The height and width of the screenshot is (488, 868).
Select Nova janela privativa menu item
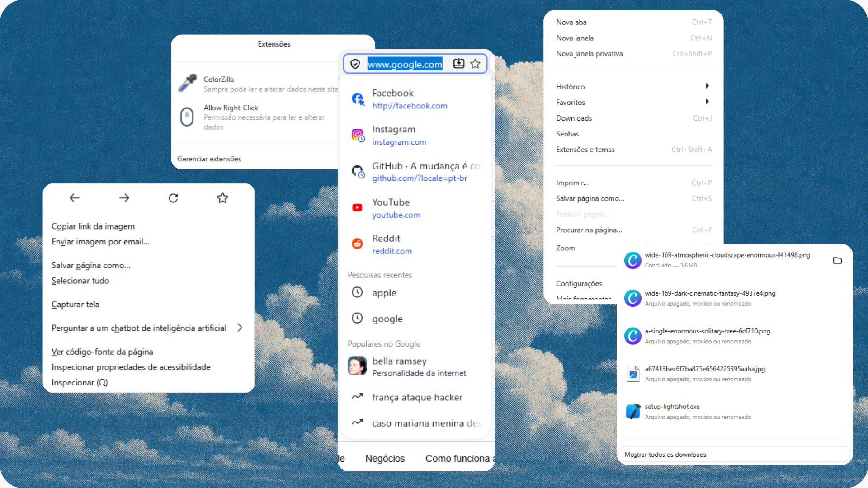point(634,54)
